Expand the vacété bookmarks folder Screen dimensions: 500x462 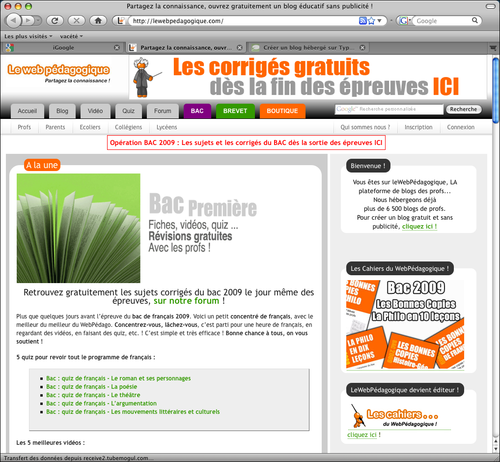coord(71,36)
